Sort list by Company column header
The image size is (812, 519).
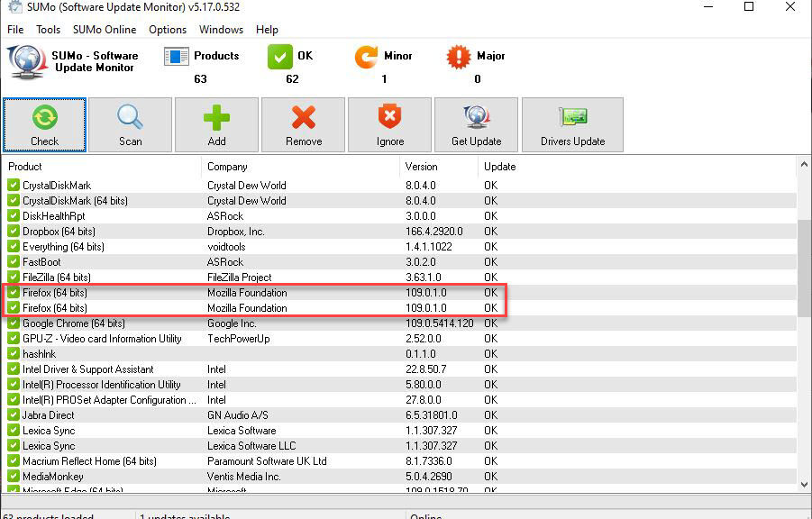[x=300, y=167]
